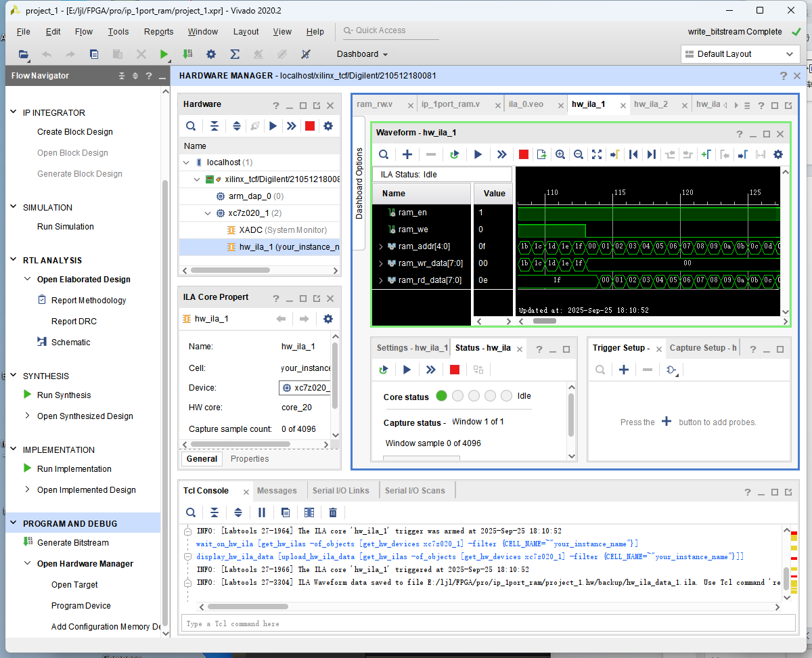Image resolution: width=812 pixels, height=658 pixels.
Task: Click Export ILA Data icon in Waveform toolbar
Action: pos(541,154)
